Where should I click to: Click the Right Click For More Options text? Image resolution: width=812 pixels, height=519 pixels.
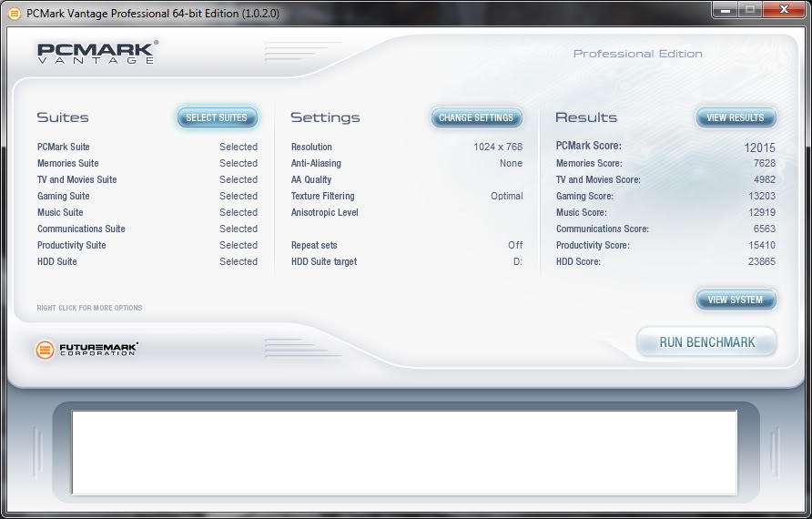[89, 308]
